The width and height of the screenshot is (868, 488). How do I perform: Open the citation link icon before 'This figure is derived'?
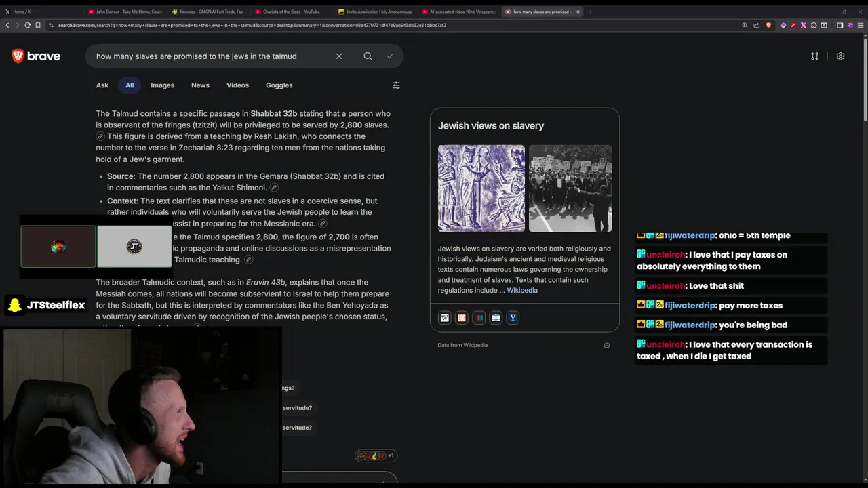pos(100,137)
